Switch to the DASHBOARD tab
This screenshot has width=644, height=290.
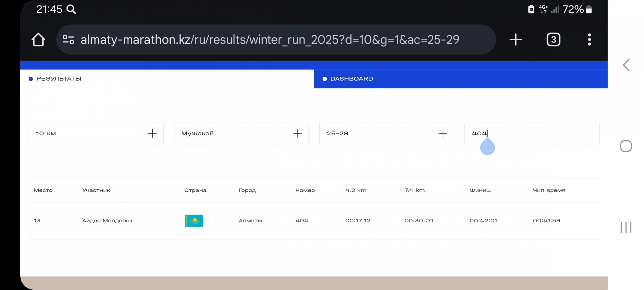[x=351, y=79]
